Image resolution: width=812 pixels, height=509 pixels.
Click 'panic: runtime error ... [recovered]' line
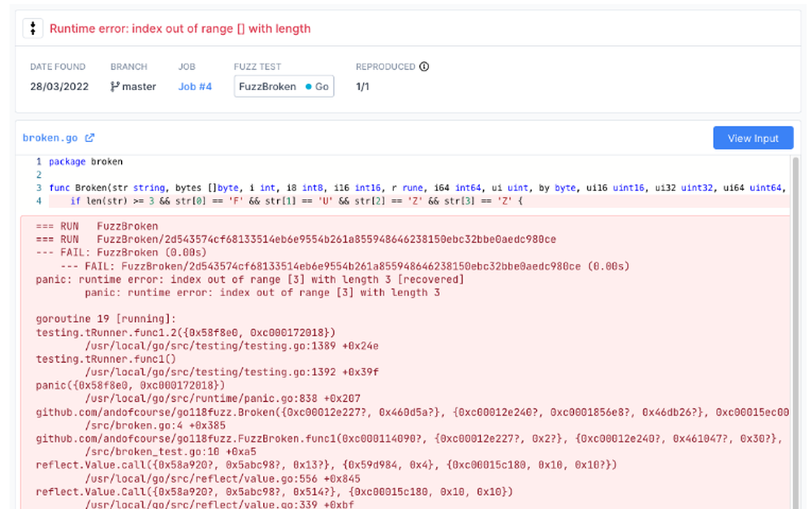point(249,279)
